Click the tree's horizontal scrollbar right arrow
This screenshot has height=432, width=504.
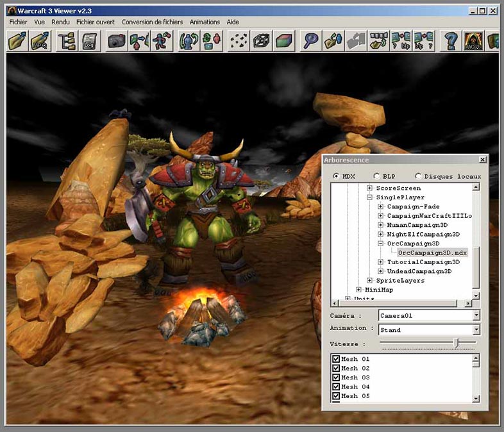coord(468,303)
